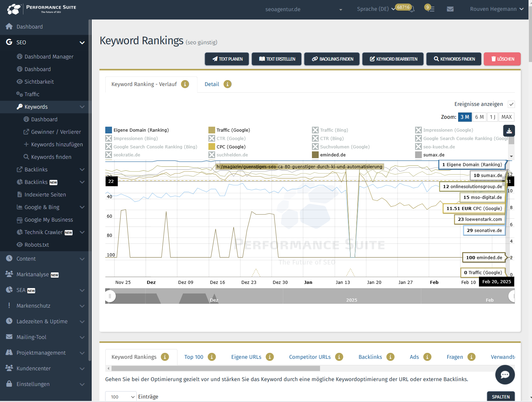
Task: Open Rouven Hegemann user menu
Action: point(497,9)
